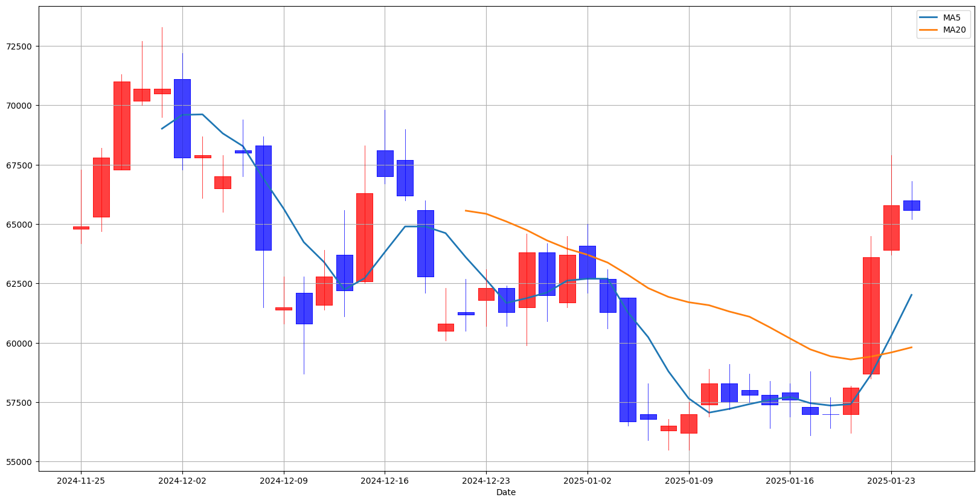Image resolution: width=980 pixels, height=503 pixels.
Task: Pick the 2025-01-16 x-axis tick label
Action: [790, 481]
